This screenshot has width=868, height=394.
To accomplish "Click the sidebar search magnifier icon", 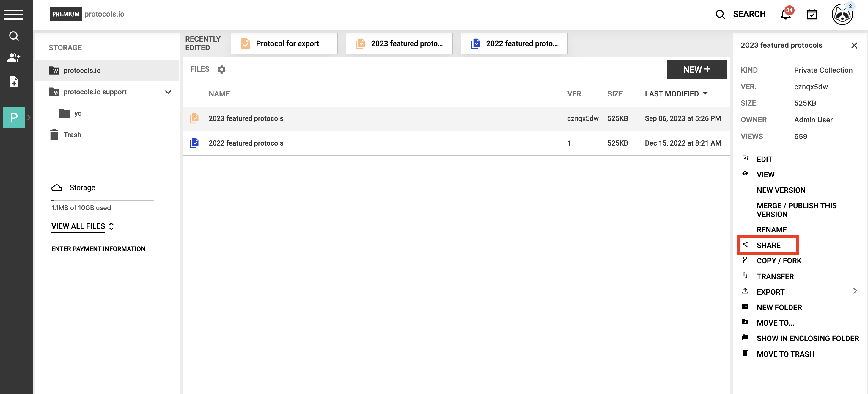I will [14, 36].
